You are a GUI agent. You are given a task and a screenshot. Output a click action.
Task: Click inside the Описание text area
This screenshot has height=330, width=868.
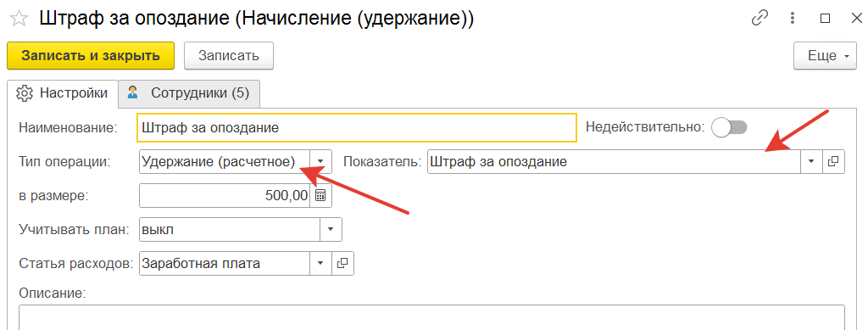click(x=431, y=317)
